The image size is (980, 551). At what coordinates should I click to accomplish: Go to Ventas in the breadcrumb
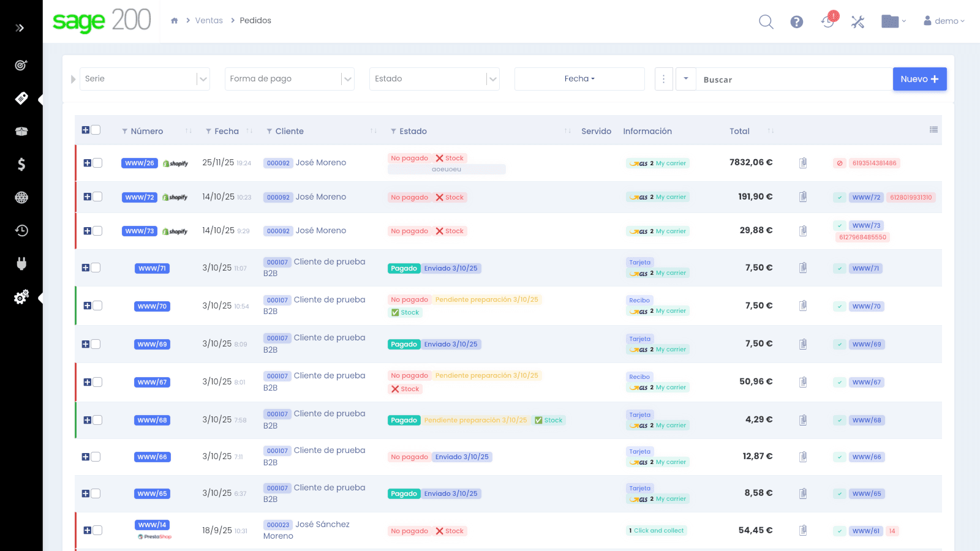tap(209, 21)
